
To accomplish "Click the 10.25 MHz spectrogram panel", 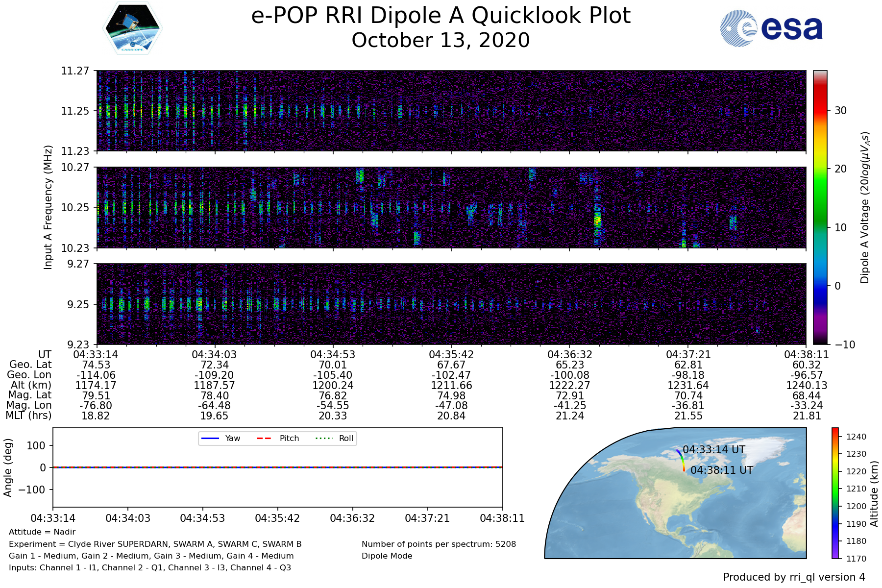I will click(x=451, y=207).
